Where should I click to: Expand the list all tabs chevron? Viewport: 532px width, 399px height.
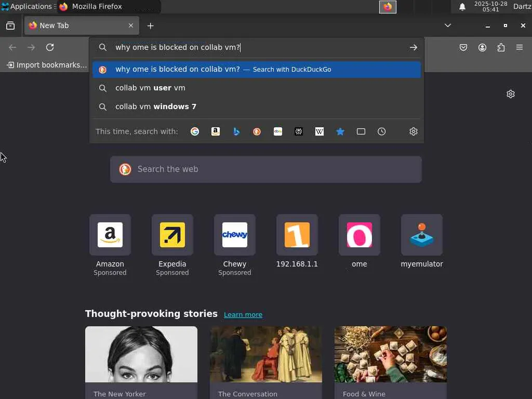pyautogui.click(x=448, y=25)
